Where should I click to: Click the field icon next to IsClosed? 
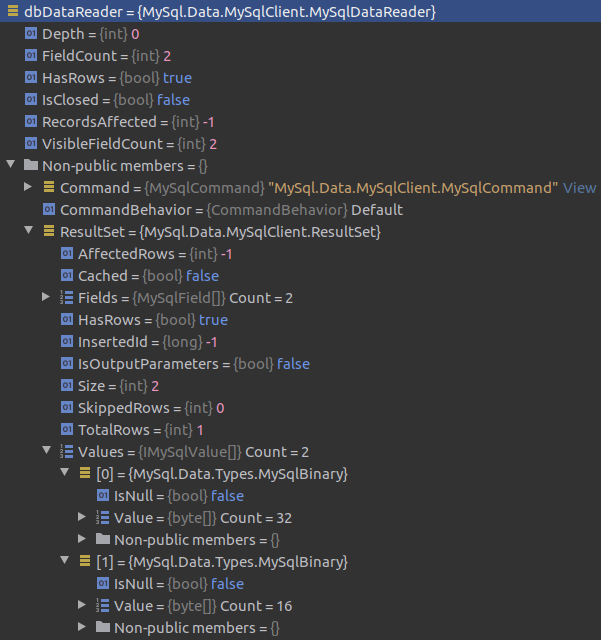tap(31, 99)
